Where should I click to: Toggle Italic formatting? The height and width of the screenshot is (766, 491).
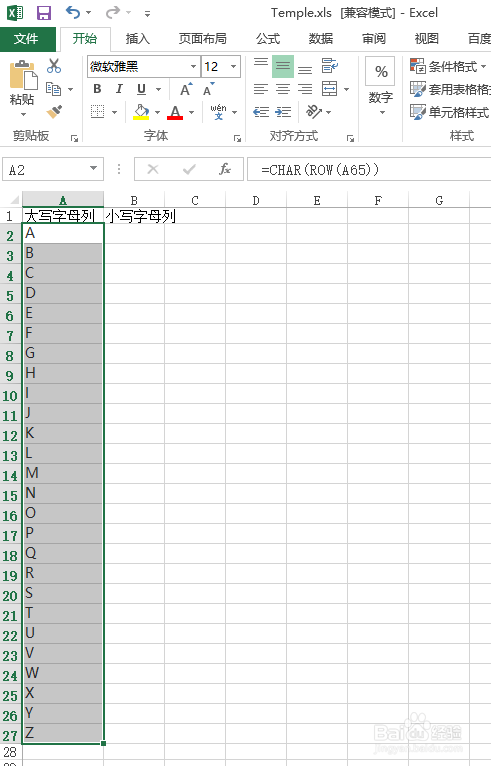point(119,89)
